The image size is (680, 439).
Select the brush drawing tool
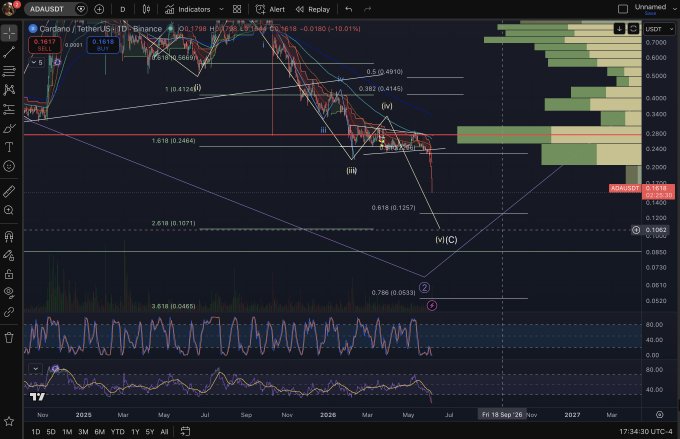(9, 128)
